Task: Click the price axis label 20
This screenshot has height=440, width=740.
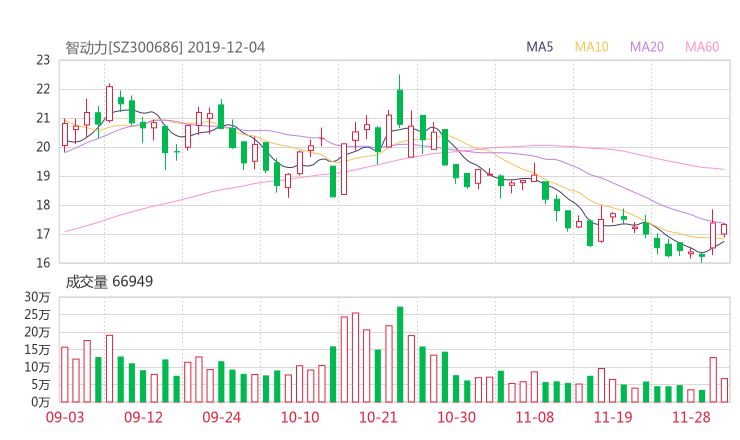Action: [x=43, y=147]
